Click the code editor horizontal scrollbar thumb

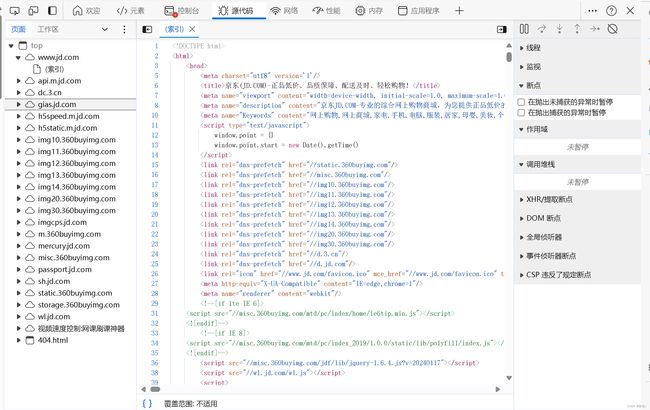[155, 389]
